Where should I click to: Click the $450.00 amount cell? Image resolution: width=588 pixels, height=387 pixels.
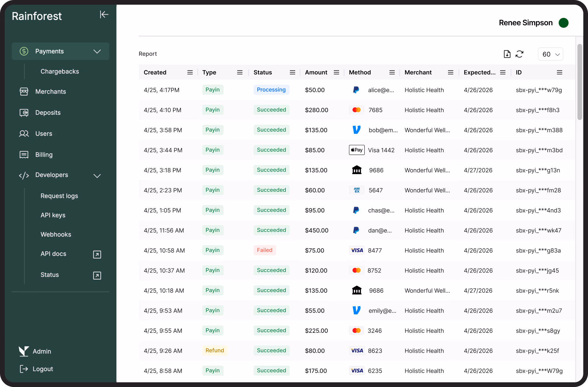tap(317, 230)
